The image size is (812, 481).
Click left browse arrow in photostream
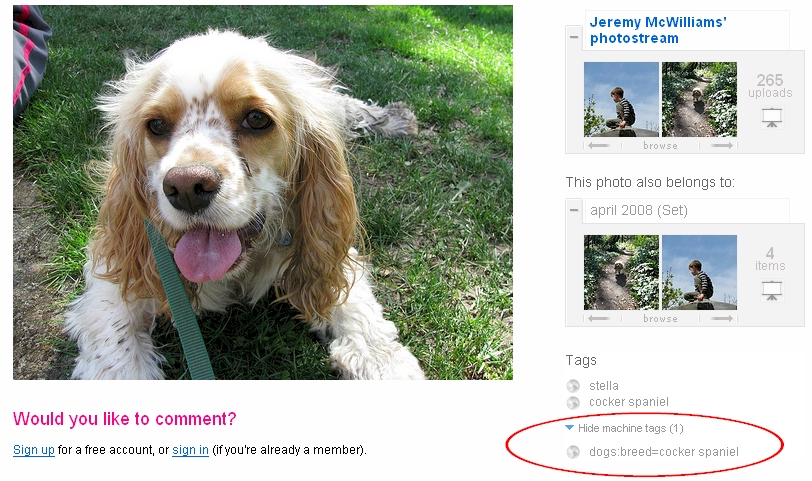point(599,145)
